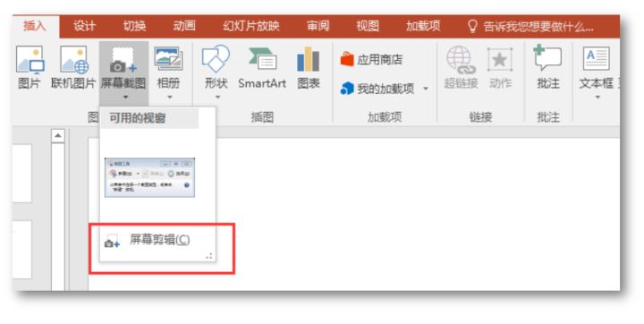Click the 联机图片 online pictures icon
The image size is (644, 324).
pyautogui.click(x=74, y=61)
